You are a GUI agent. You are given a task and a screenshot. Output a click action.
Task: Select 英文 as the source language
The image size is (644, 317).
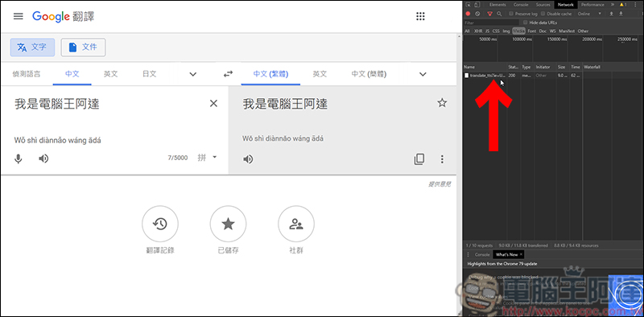click(x=110, y=74)
